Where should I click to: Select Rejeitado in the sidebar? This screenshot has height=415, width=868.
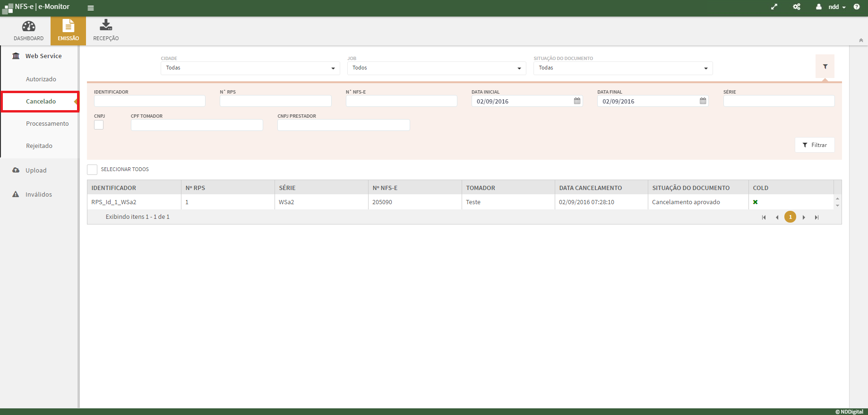39,146
